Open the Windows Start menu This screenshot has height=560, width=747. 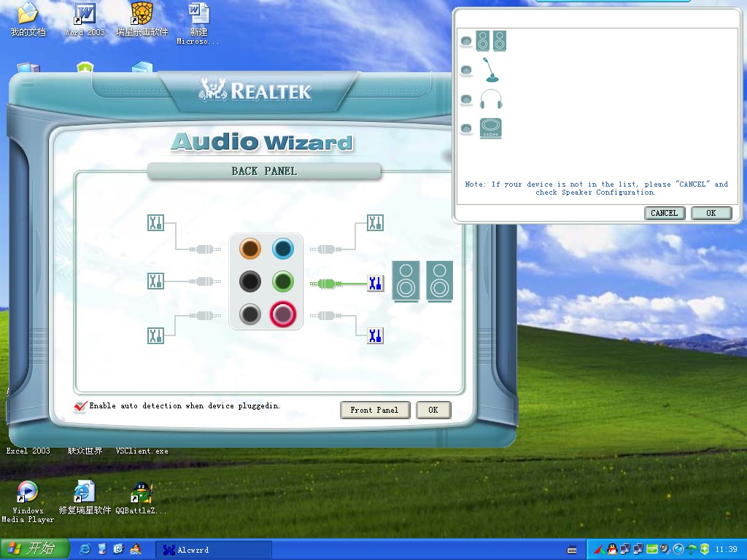[35, 549]
